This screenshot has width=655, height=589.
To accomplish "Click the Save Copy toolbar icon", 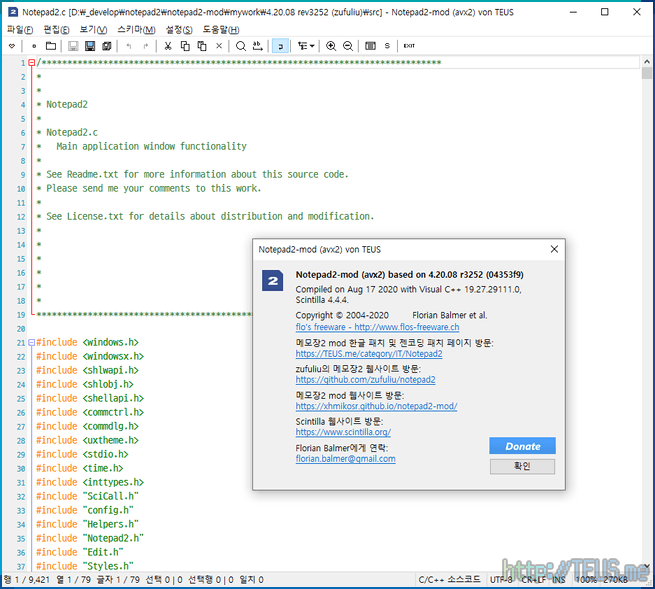I will coord(107,46).
